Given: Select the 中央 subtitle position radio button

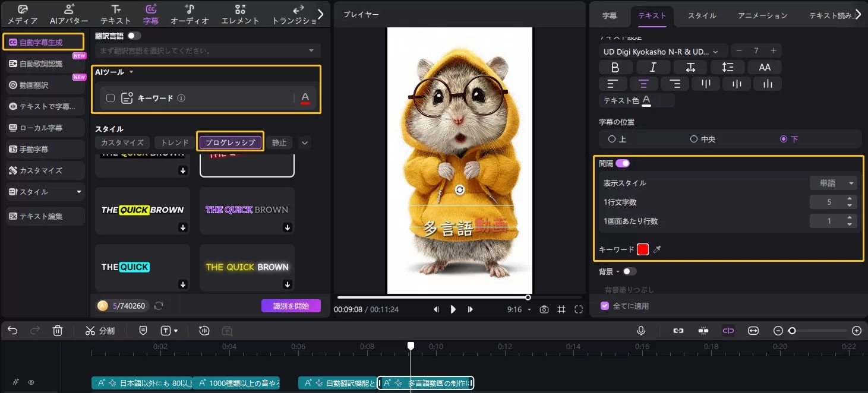Looking at the screenshot, I should 693,139.
